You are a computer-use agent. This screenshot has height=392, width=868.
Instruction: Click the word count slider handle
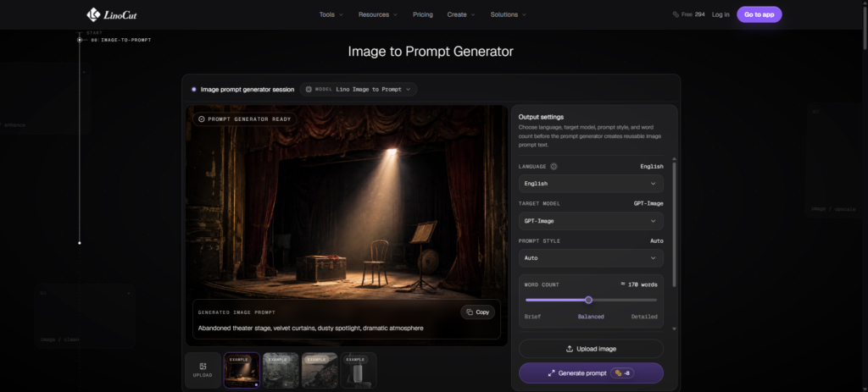point(588,301)
